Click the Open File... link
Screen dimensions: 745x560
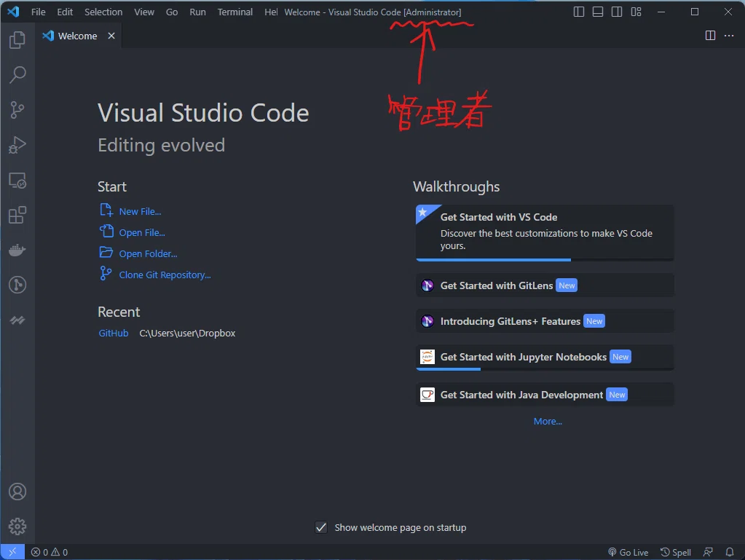[x=142, y=232]
